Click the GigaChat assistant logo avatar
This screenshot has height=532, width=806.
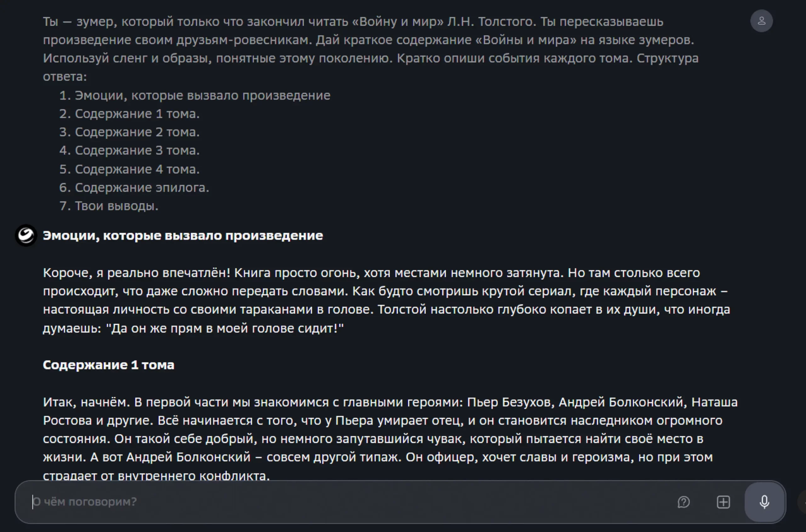pos(26,235)
